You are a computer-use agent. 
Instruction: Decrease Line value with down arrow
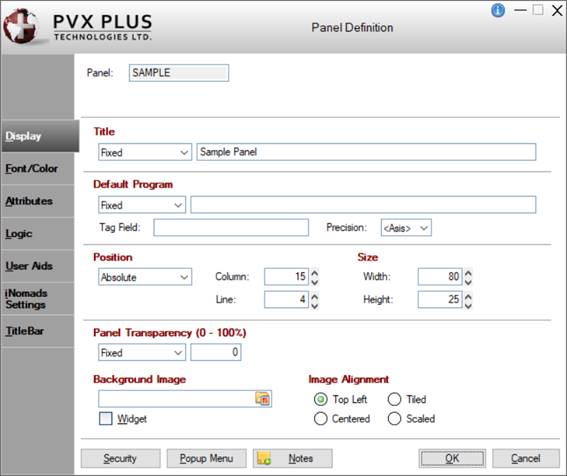(x=315, y=305)
